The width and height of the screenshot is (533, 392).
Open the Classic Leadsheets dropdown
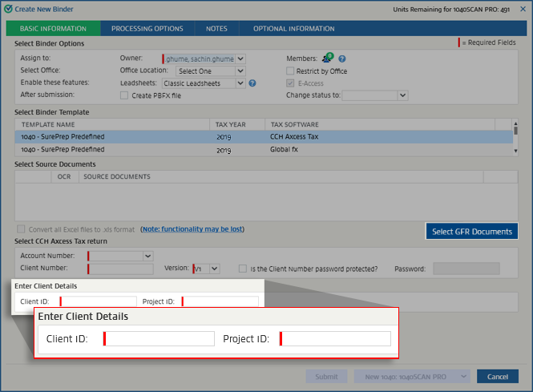click(240, 83)
